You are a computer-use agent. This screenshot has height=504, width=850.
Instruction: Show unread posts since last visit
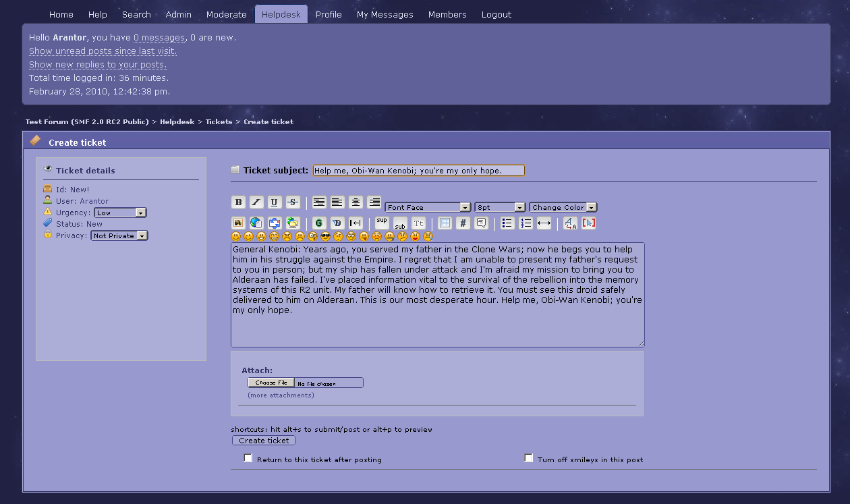(103, 51)
